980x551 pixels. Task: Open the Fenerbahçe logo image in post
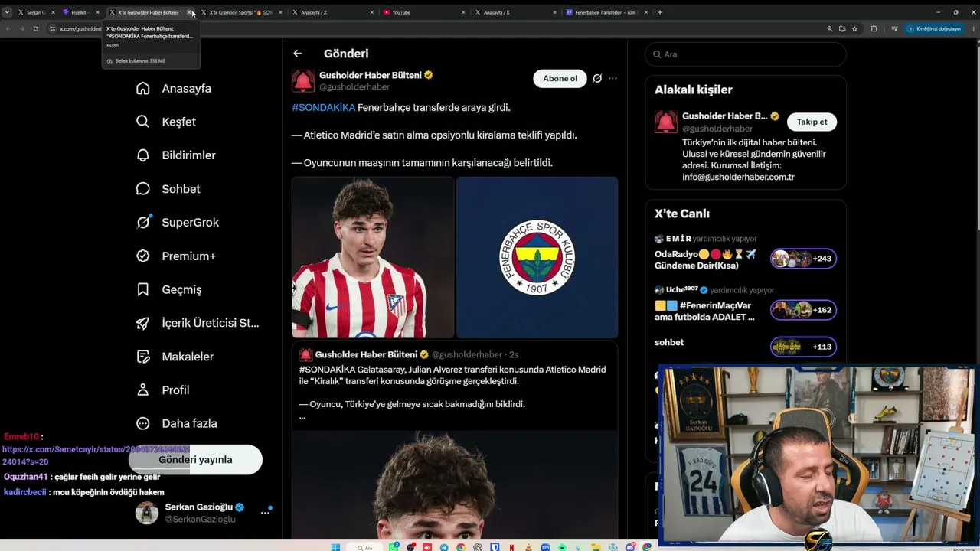click(537, 257)
